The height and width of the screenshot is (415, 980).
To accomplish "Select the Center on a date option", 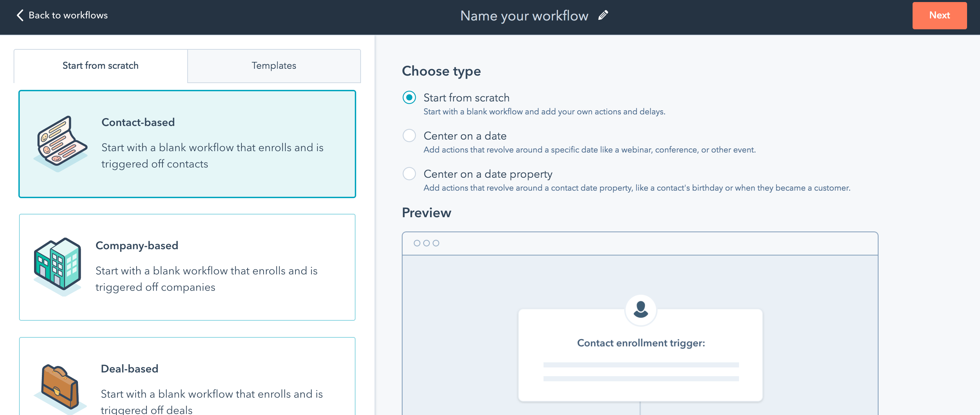I will [409, 135].
